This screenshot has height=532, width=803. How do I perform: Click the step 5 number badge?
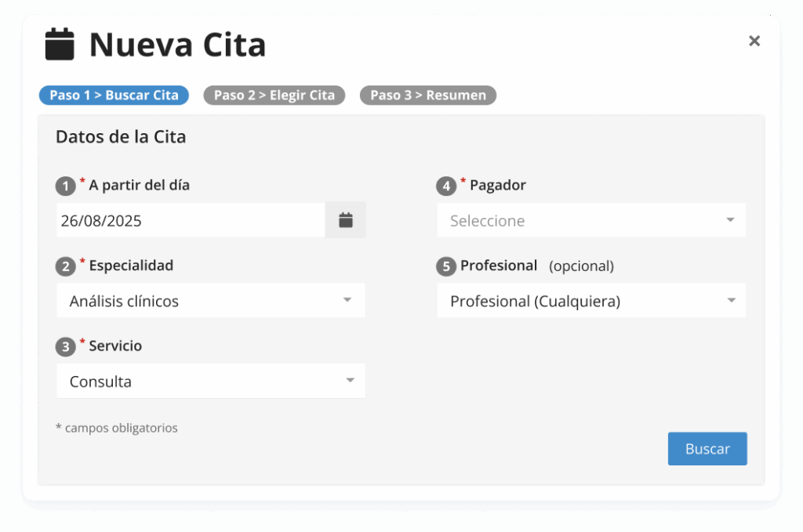click(445, 266)
